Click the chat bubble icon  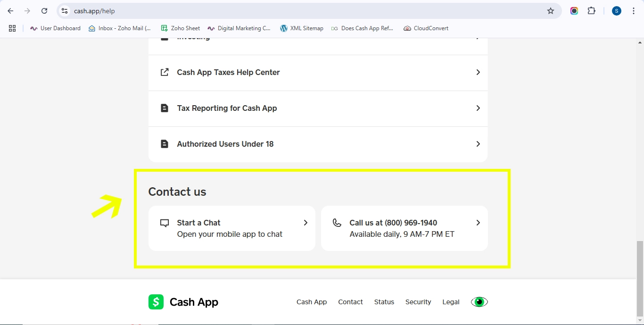coord(165,223)
